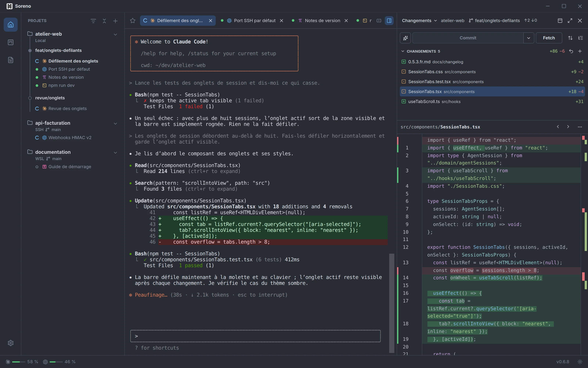The image size is (588, 368).
Task: Add a new project
Action: click(x=115, y=21)
